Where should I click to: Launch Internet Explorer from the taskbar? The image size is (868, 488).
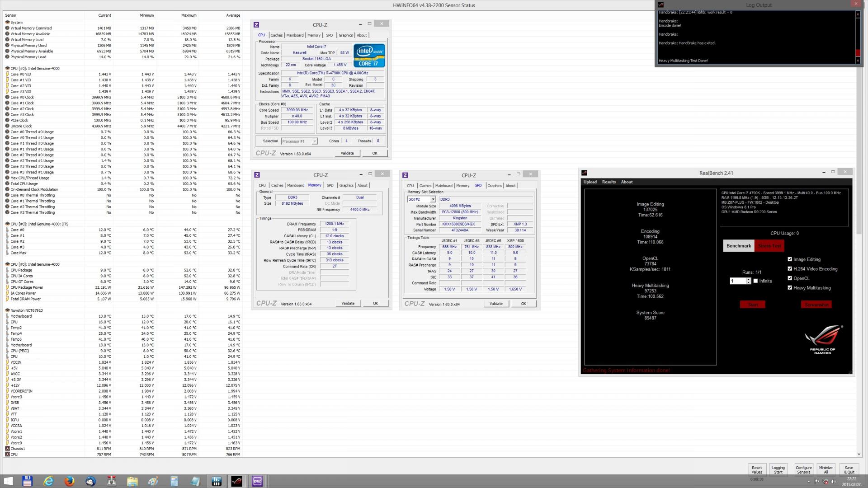(48, 481)
